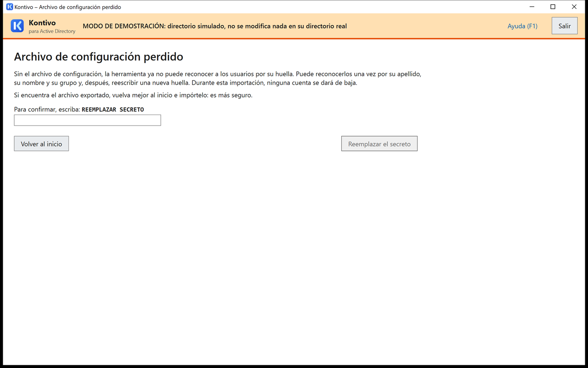Click the Kontivo logo icon in the header
This screenshot has width=588, height=368.
[x=17, y=26]
